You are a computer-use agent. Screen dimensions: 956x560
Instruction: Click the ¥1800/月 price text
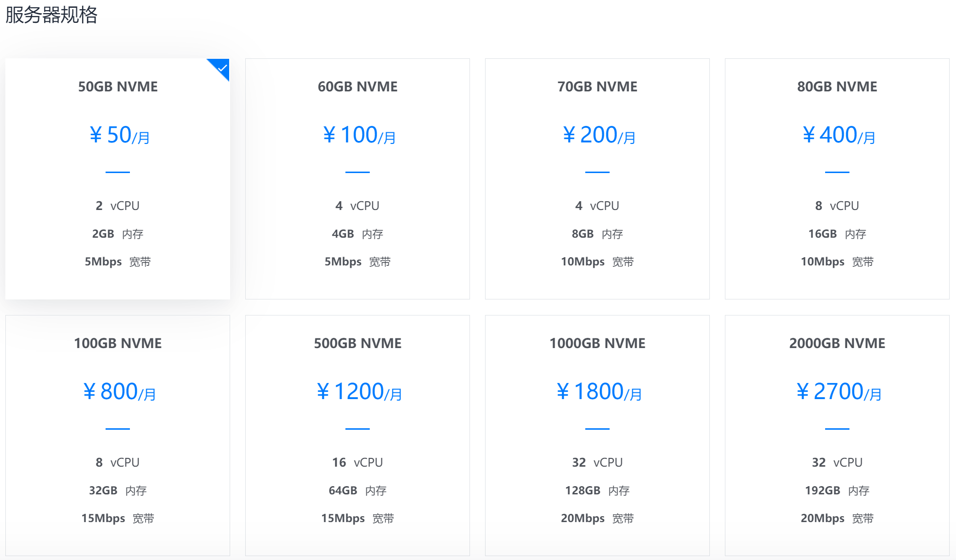pyautogui.click(x=599, y=392)
